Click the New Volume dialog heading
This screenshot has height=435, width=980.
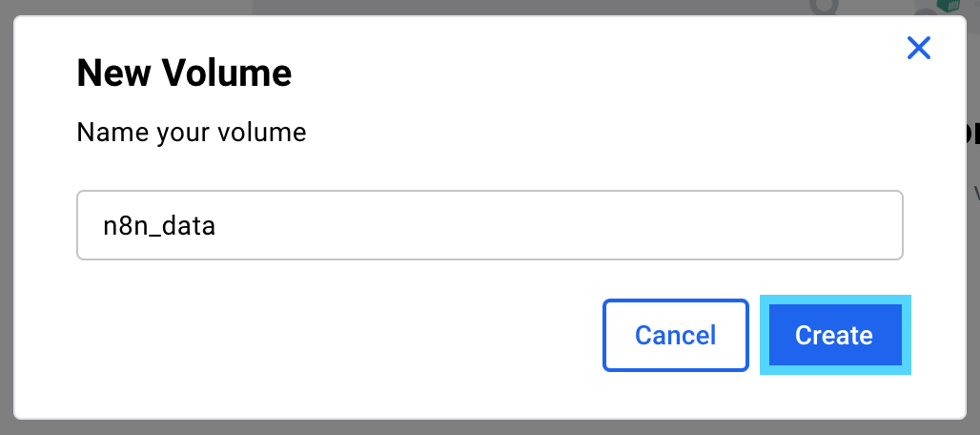point(184,73)
